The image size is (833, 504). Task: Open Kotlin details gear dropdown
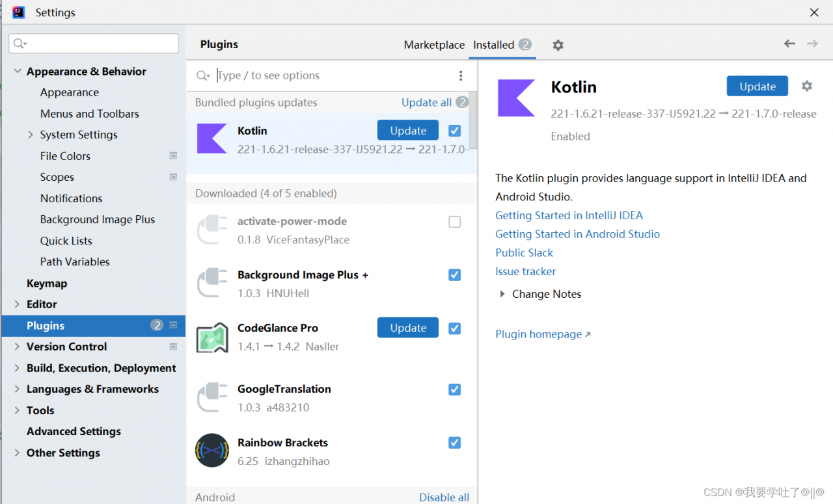click(807, 86)
